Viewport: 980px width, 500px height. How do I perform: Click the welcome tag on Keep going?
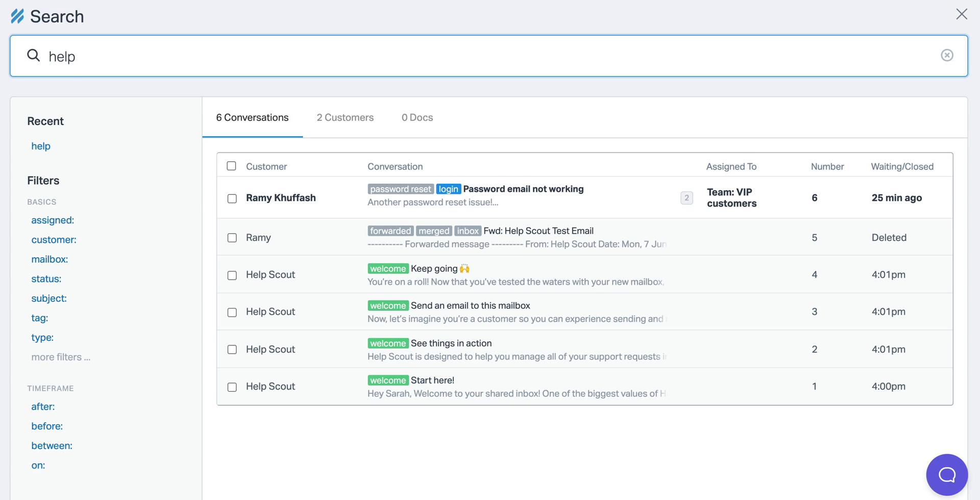coord(388,269)
